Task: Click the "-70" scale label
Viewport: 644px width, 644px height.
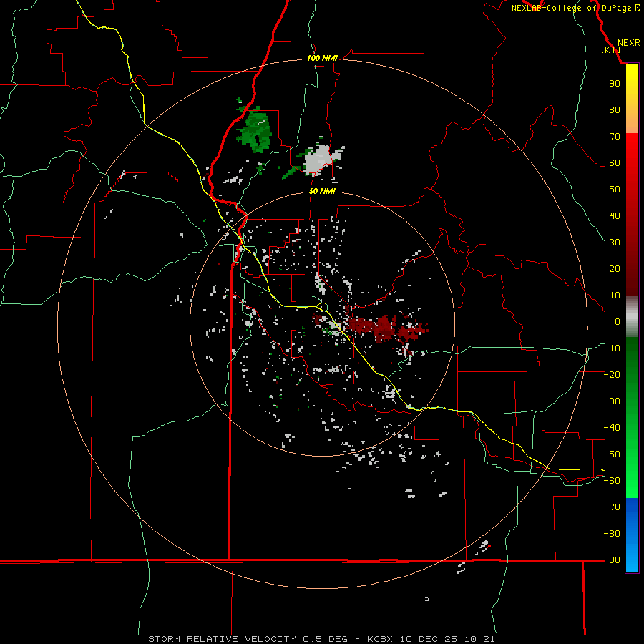Action: [x=612, y=507]
